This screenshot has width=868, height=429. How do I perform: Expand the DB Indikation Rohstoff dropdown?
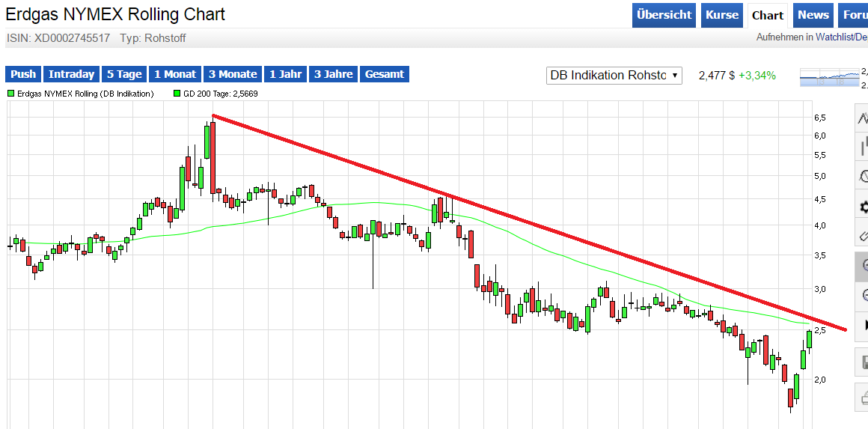[614, 75]
